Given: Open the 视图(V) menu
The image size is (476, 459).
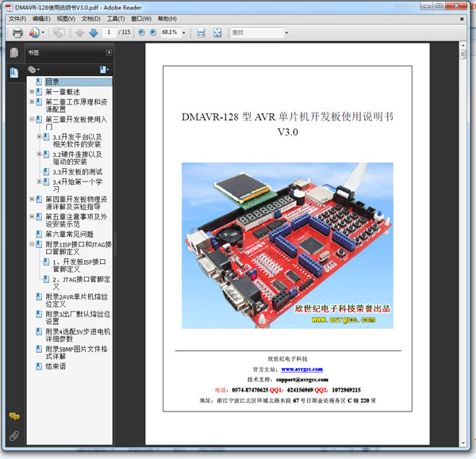Looking at the screenshot, I should [x=66, y=19].
